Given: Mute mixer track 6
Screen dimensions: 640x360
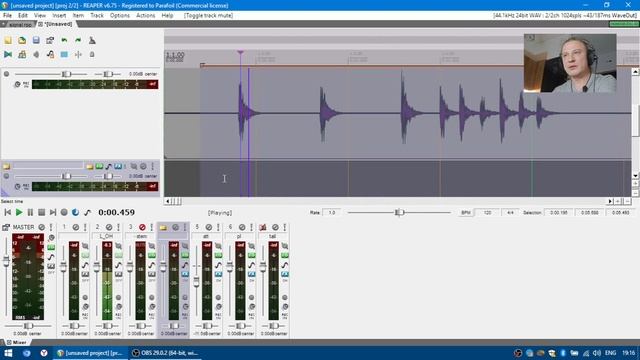Looking at the screenshot, I should (x=242, y=227).
